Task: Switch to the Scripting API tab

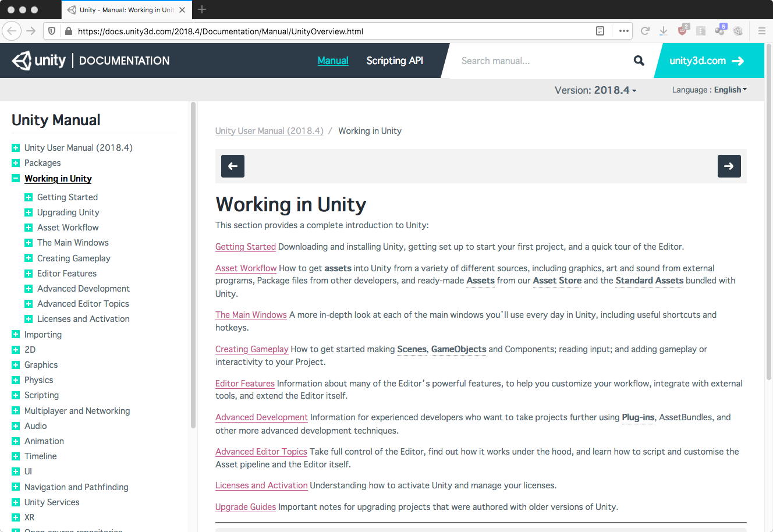Action: (395, 61)
